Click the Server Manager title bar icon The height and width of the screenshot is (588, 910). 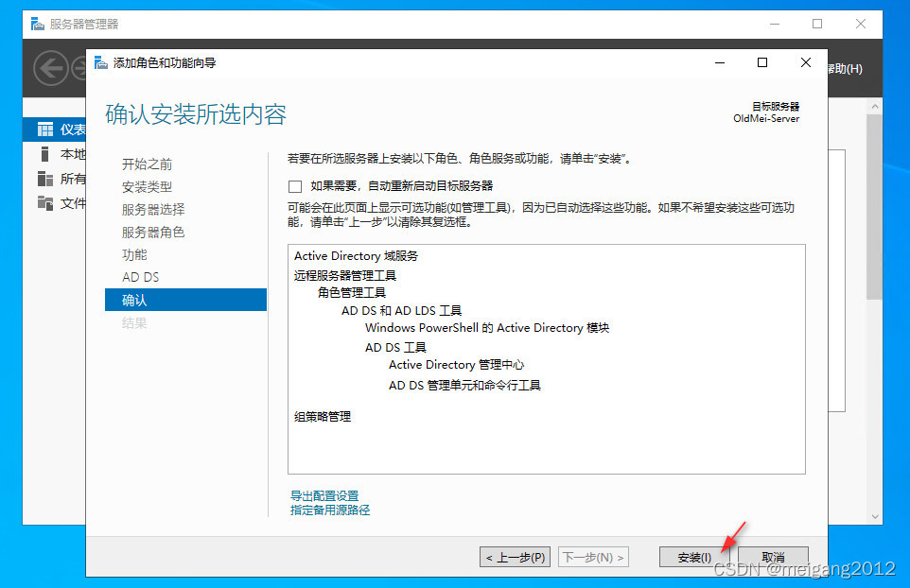pyautogui.click(x=37, y=24)
